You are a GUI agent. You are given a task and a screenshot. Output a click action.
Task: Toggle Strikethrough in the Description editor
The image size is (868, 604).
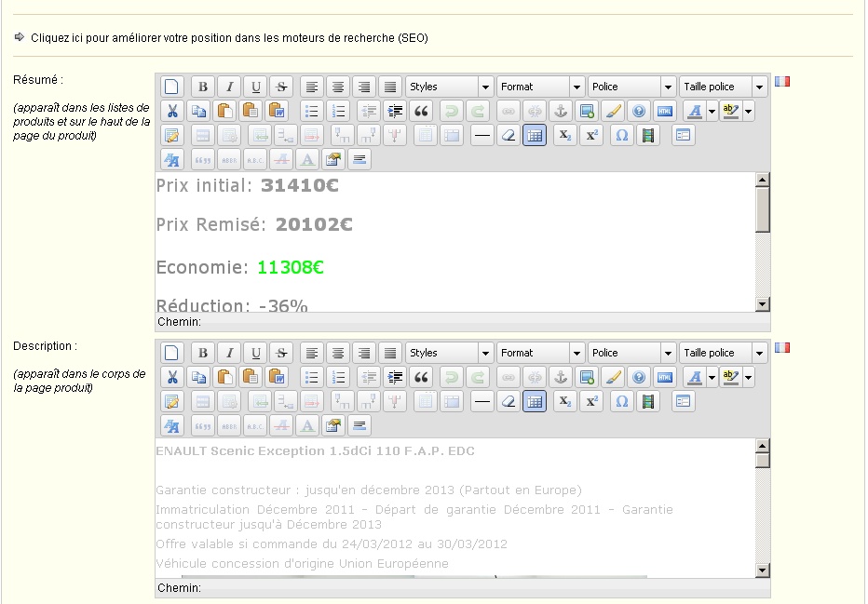(x=281, y=353)
